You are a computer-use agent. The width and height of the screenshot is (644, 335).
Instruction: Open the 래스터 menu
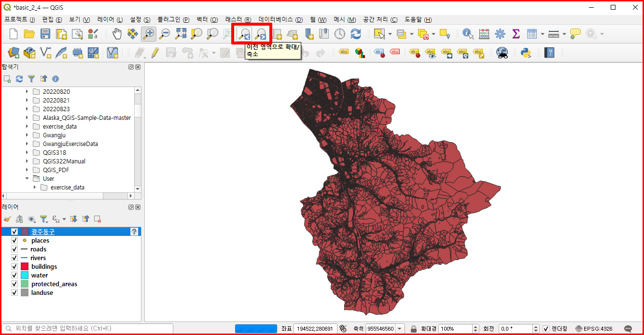[238, 20]
